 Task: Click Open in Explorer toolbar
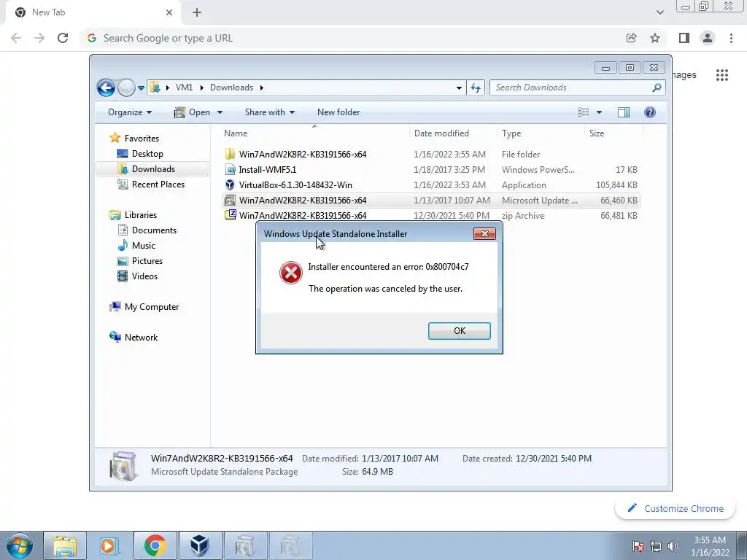(x=193, y=112)
